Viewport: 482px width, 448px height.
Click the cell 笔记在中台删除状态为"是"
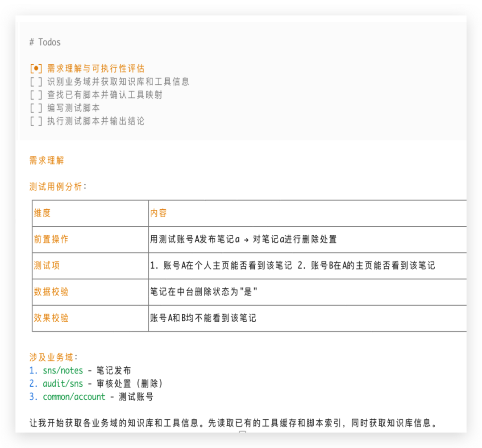(307, 292)
